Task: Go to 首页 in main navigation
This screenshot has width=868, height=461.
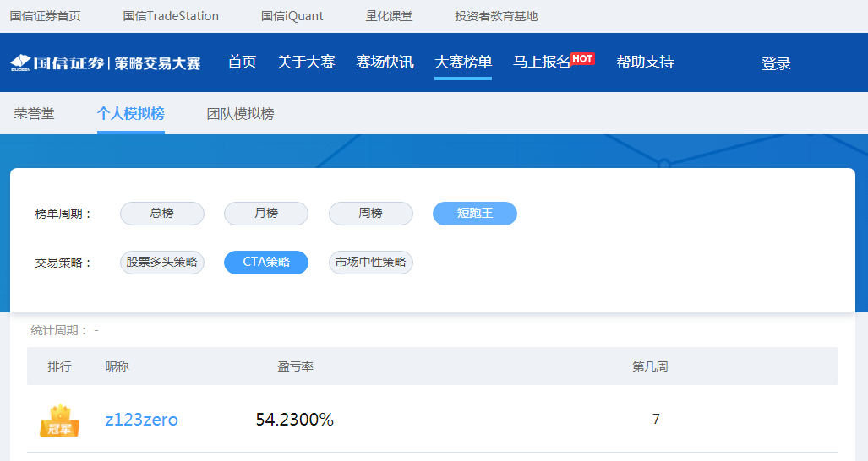Action: click(242, 62)
